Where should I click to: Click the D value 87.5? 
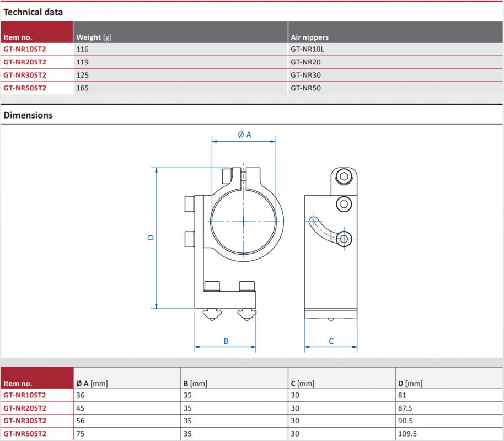[x=405, y=408]
